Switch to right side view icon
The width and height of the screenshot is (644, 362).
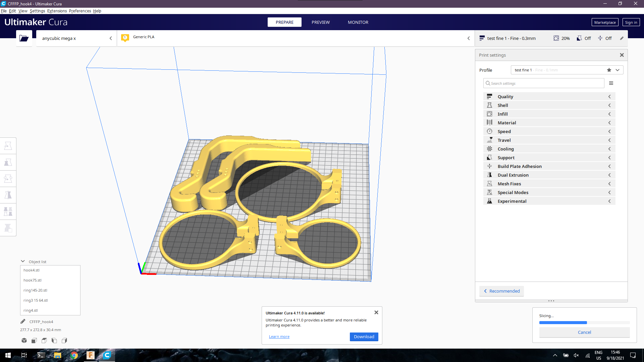pos(64,341)
